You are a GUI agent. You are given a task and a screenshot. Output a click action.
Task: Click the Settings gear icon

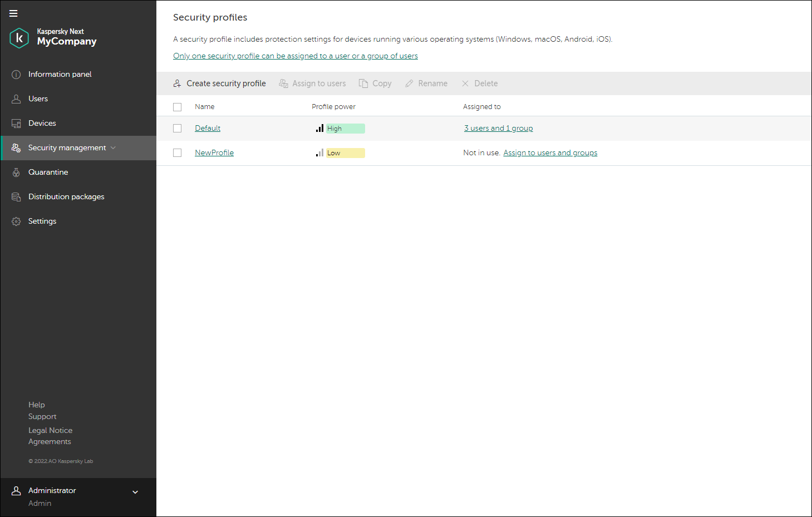tap(16, 221)
